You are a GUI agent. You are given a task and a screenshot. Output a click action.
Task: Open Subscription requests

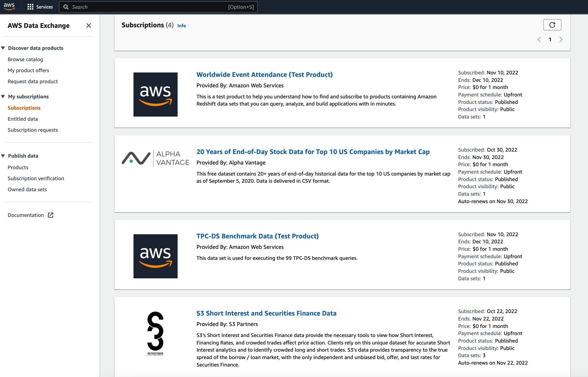[33, 130]
